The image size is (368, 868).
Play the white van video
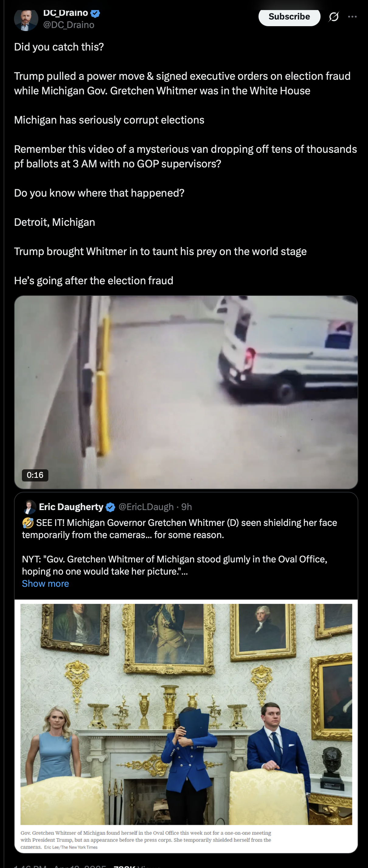[186, 392]
